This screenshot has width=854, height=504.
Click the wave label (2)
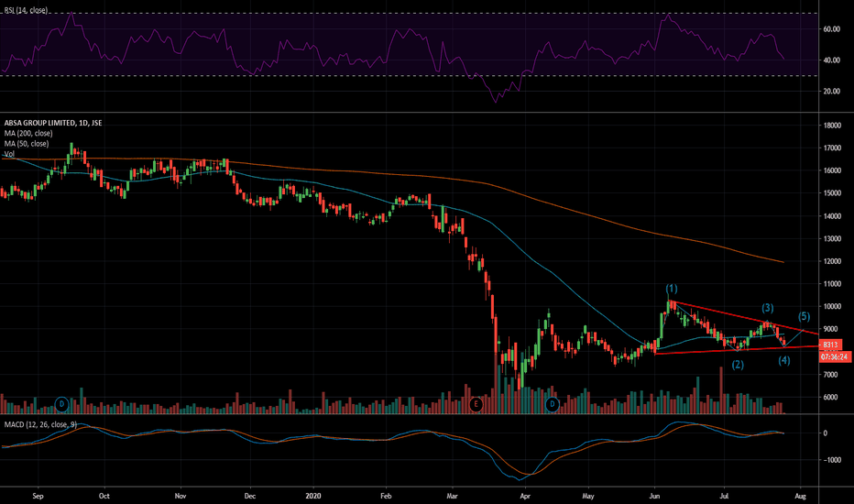coord(738,365)
